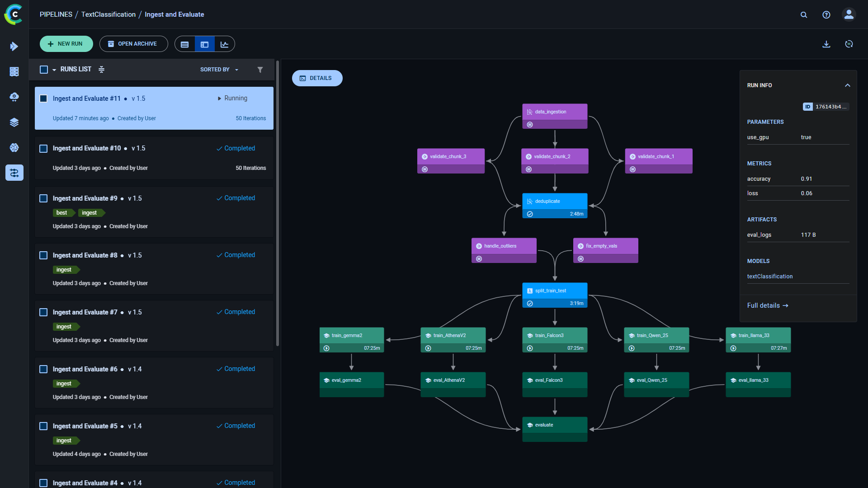Toggle the master checkbox in RUNS LIST header
The image size is (868, 488).
[43, 69]
